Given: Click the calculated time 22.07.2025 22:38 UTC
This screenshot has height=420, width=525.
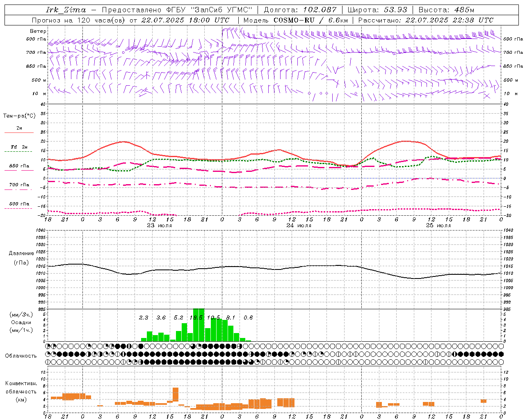Looking at the screenshot, I should click(x=450, y=20).
